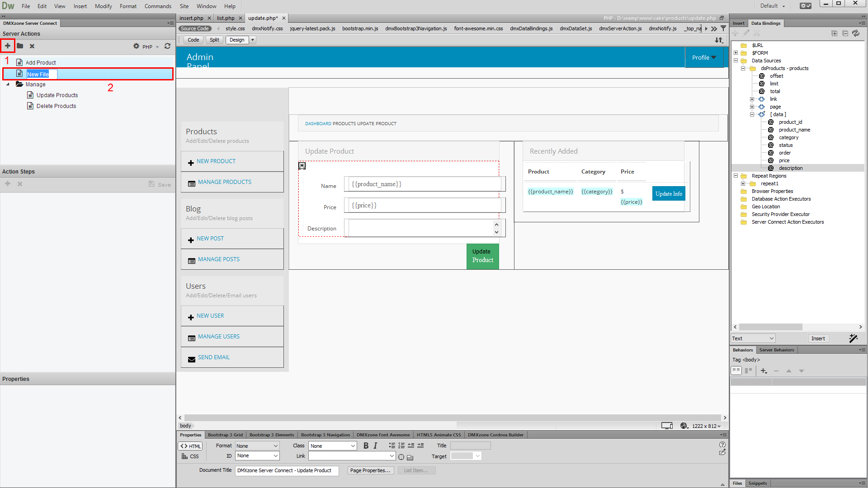Click the Update Info button
This screenshot has height=488, width=868.
669,194
